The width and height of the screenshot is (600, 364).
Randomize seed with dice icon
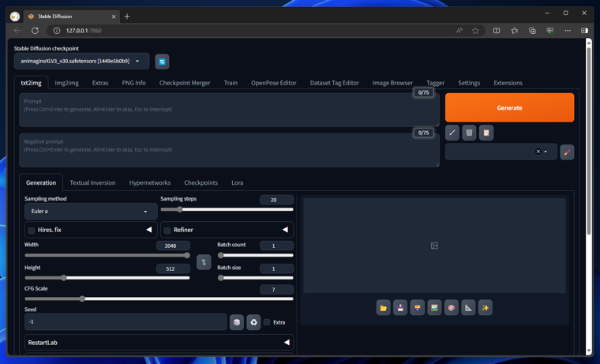[x=237, y=322]
